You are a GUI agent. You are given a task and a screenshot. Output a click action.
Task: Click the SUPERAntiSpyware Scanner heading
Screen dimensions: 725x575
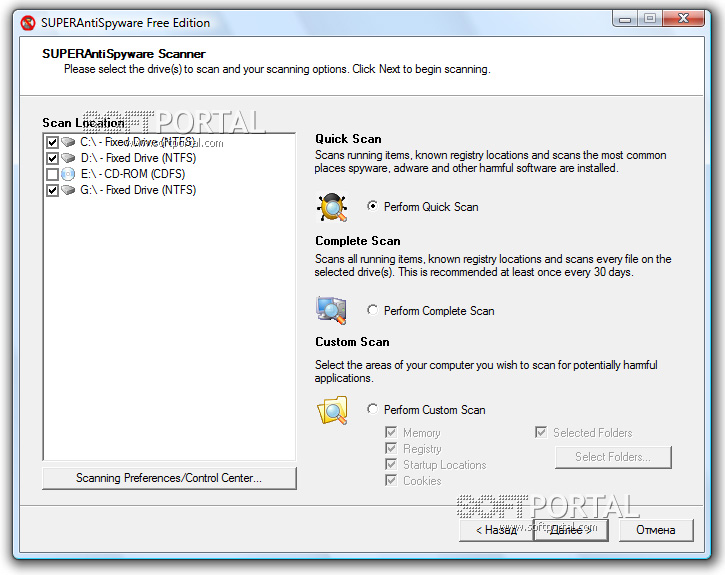[124, 54]
